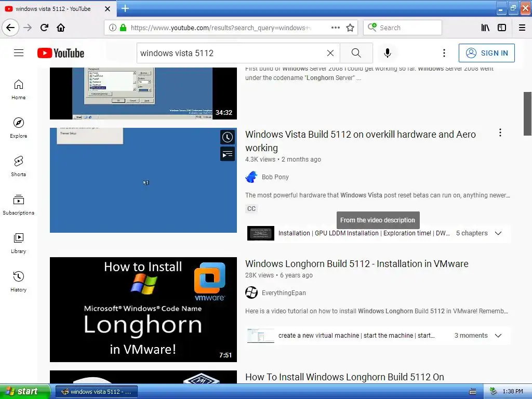Open the YouTube guide hamburger menu
532x399 pixels.
[19, 53]
